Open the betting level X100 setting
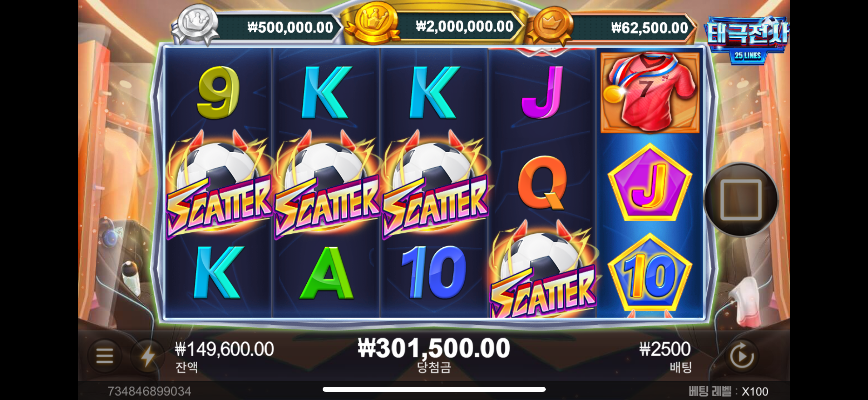Screen dimensions: 868x400 pos(728,391)
